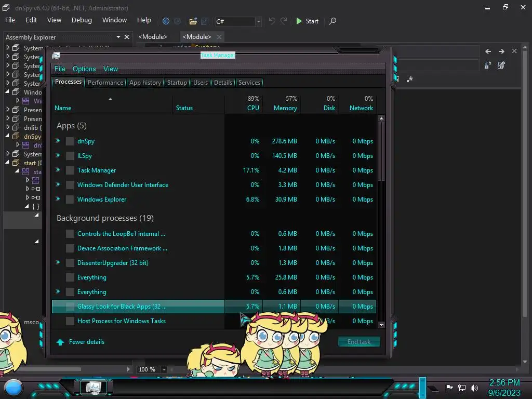Expand the ILSpy process row arrow
This screenshot has height=399, width=532.
click(58, 155)
